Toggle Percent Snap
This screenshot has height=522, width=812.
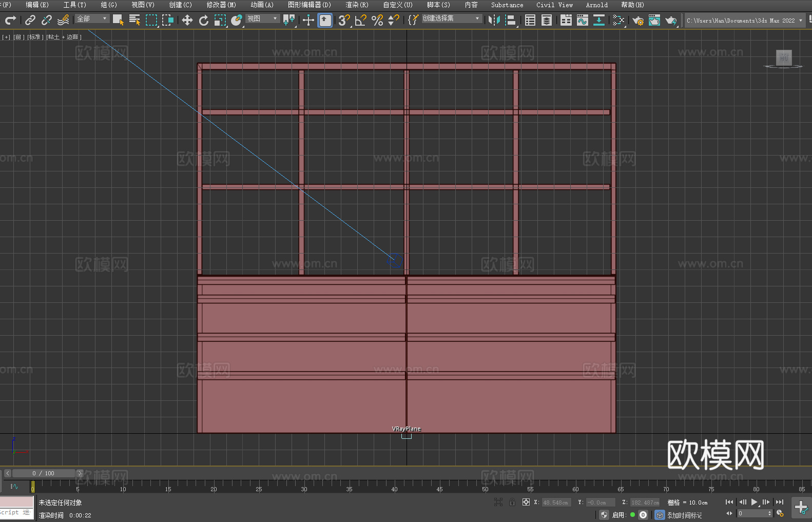click(377, 20)
